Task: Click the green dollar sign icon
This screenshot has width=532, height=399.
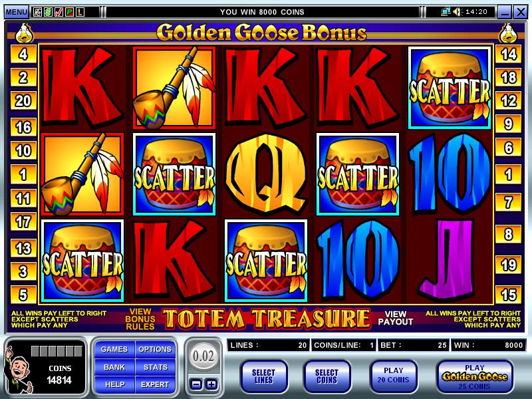Action: click(x=48, y=12)
